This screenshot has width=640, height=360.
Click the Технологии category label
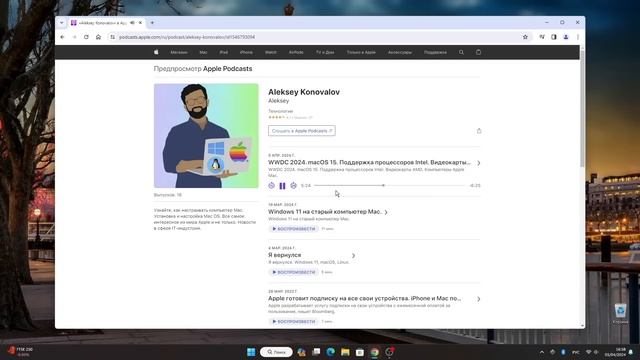[280, 111]
